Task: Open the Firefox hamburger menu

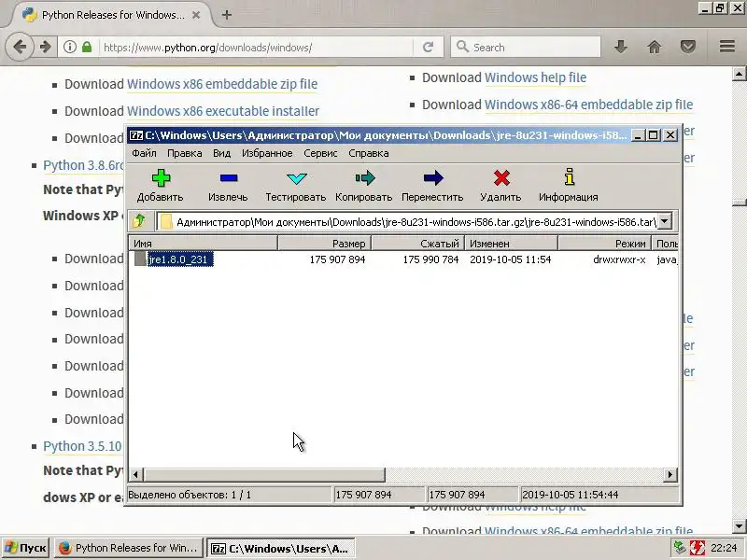Action: pos(727,47)
